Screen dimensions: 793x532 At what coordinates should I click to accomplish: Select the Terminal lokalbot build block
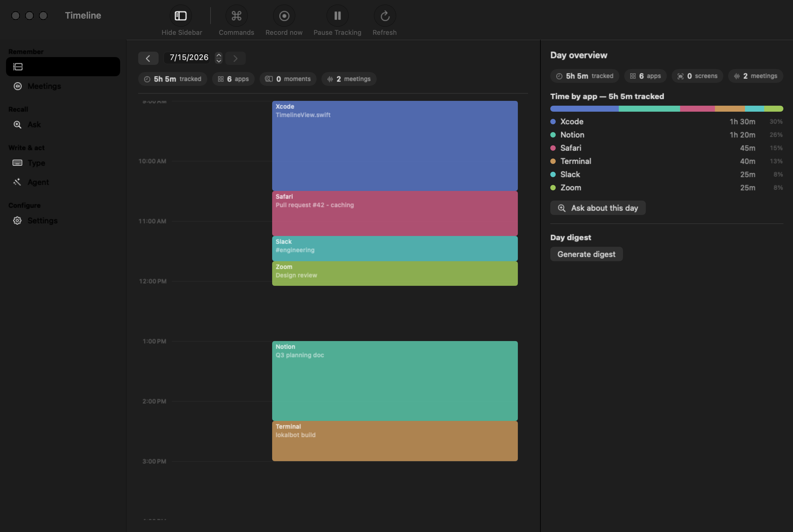395,441
